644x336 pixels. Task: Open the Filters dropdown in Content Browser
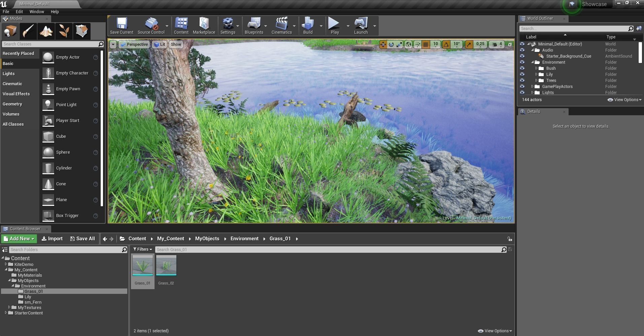(142, 249)
